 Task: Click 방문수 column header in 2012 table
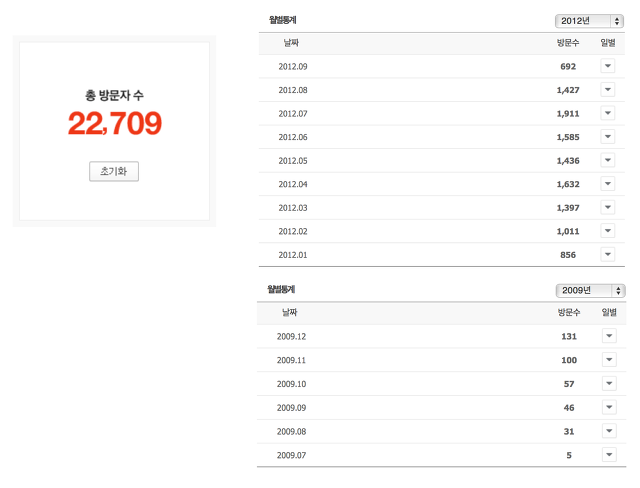(568, 43)
